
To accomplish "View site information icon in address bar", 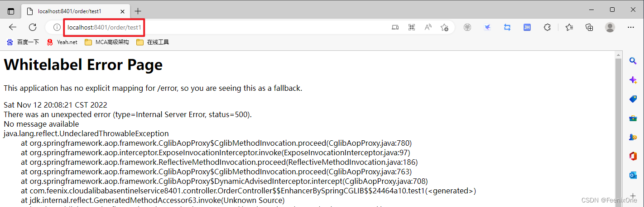I will [57, 27].
